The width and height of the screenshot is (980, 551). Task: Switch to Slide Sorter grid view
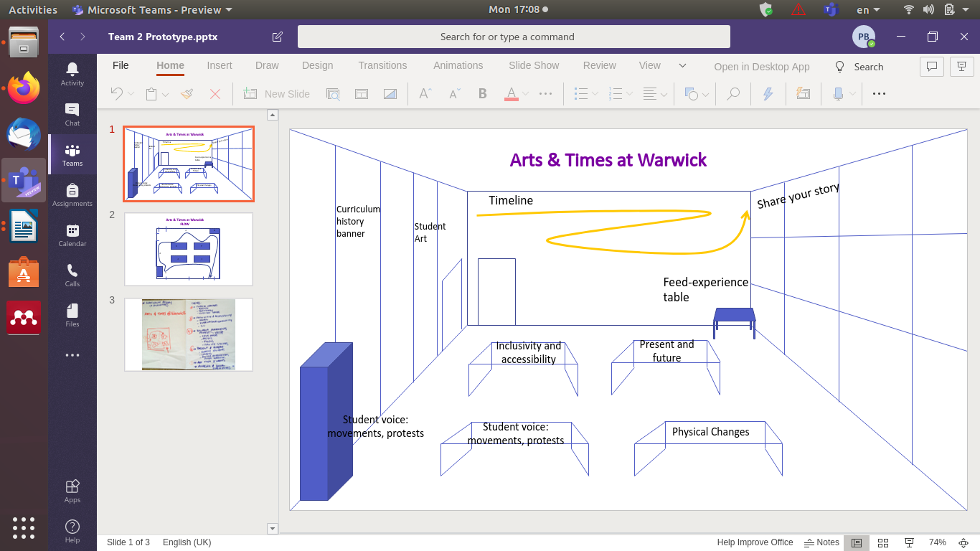(883, 542)
